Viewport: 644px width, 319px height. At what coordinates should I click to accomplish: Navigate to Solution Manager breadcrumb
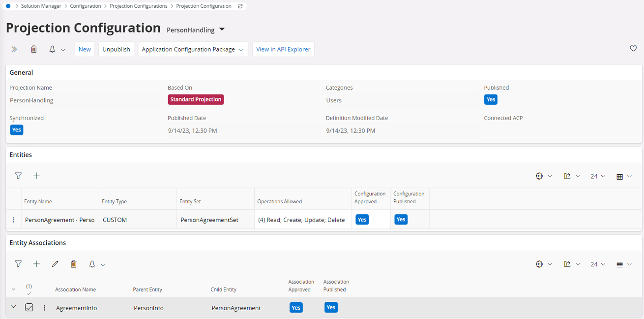41,6
